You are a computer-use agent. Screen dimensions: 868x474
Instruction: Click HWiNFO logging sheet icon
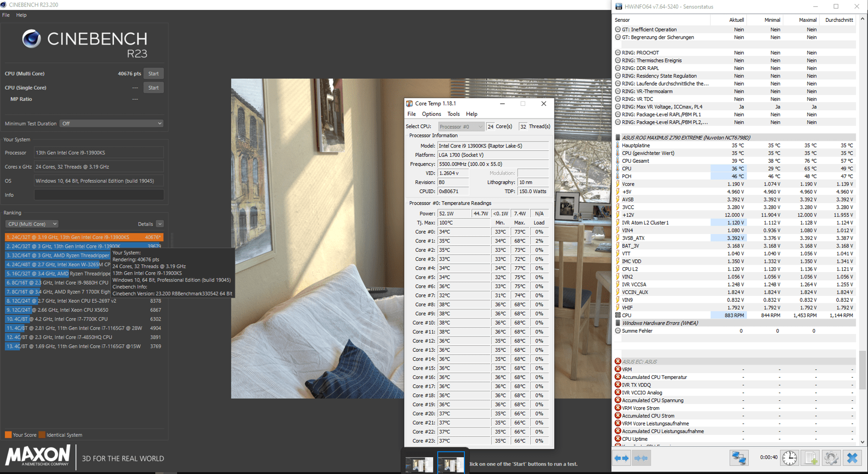coord(811,458)
